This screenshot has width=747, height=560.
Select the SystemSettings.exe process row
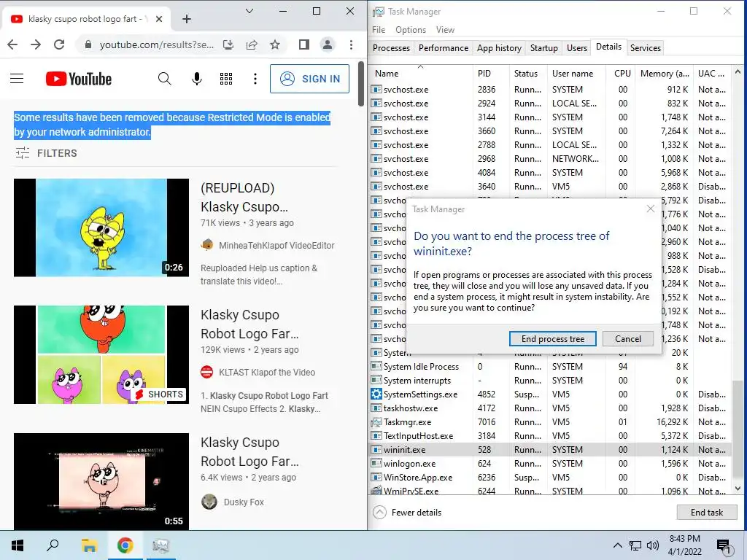[550, 394]
